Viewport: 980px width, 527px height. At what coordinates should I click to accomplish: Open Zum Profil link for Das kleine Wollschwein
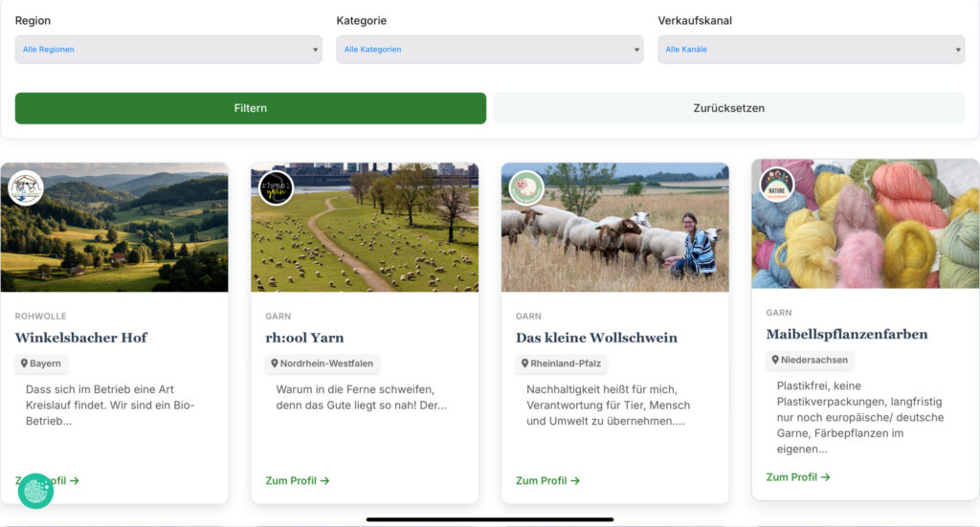tap(547, 481)
